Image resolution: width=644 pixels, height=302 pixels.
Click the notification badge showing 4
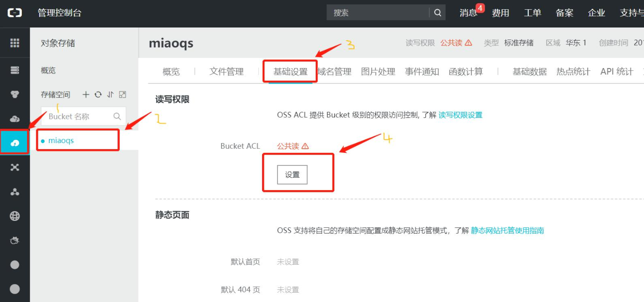tap(480, 8)
